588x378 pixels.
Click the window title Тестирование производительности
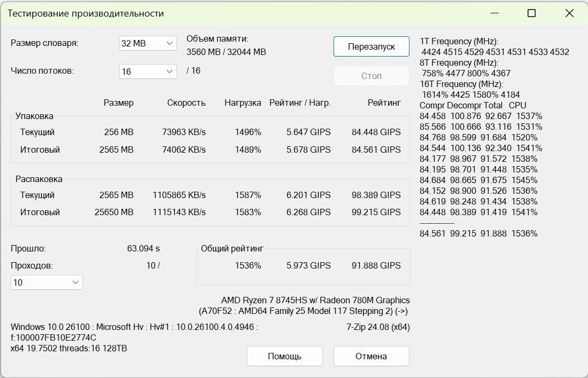pos(86,13)
